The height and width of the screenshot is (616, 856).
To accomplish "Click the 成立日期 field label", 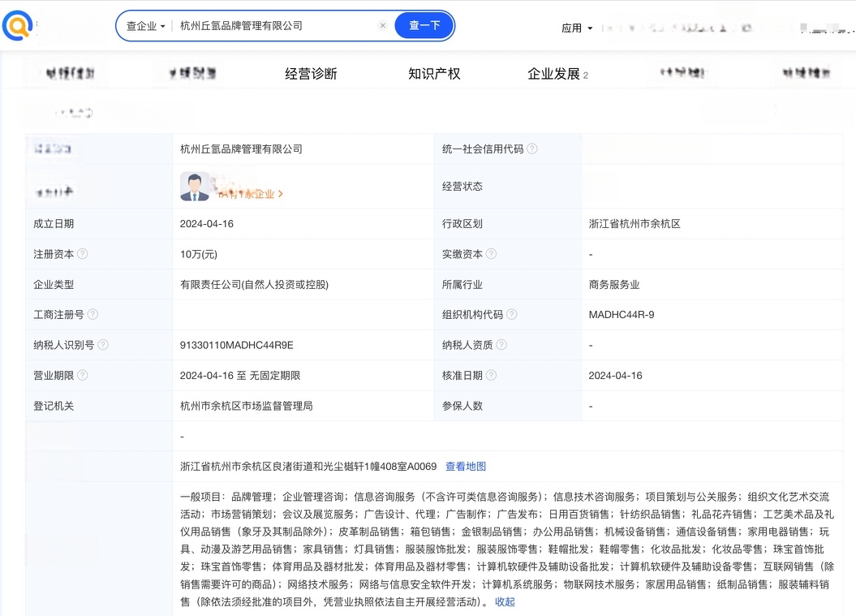I will tap(54, 224).
